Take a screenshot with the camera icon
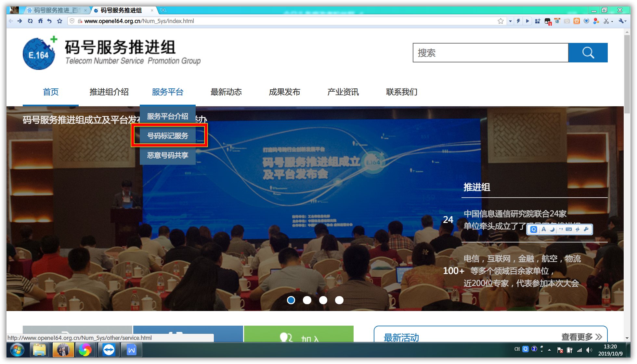 (x=567, y=21)
